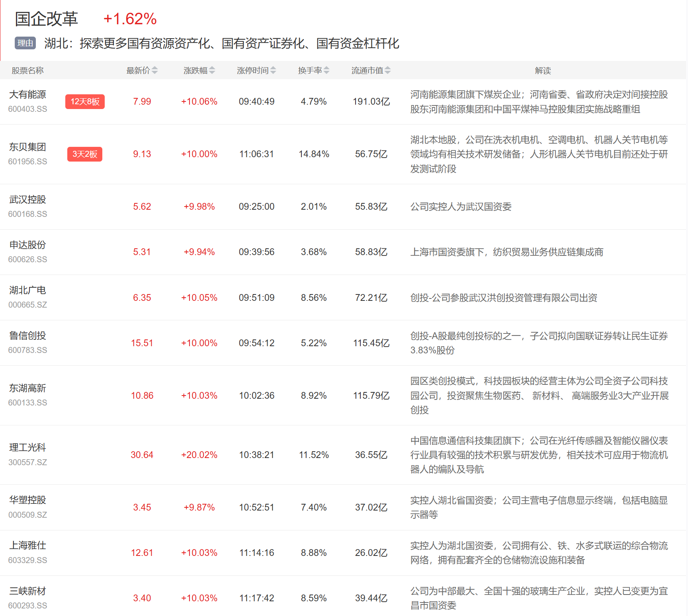This screenshot has width=688, height=616.
Task: Open the 鲁信创投 stock entry
Action: (27, 336)
